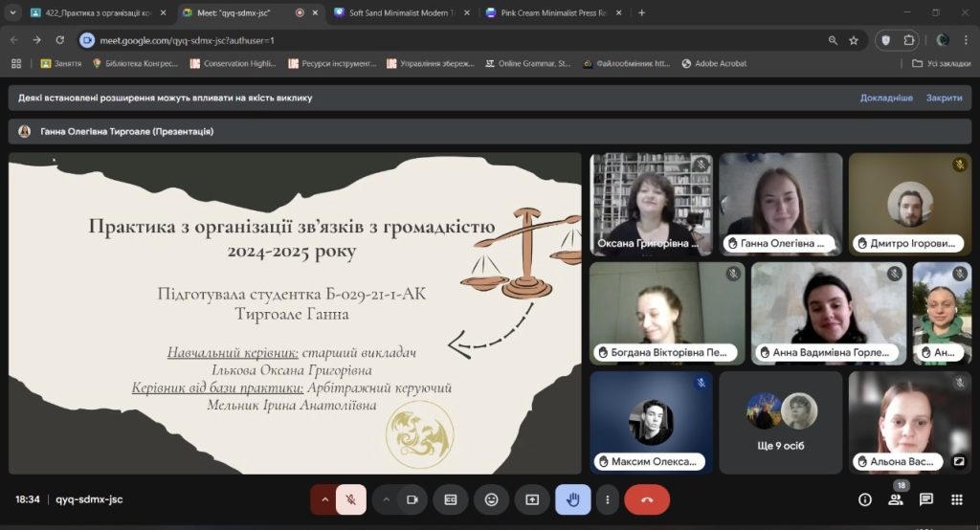The image size is (980, 530).
Task: Lower the raised hand button
Action: [573, 499]
